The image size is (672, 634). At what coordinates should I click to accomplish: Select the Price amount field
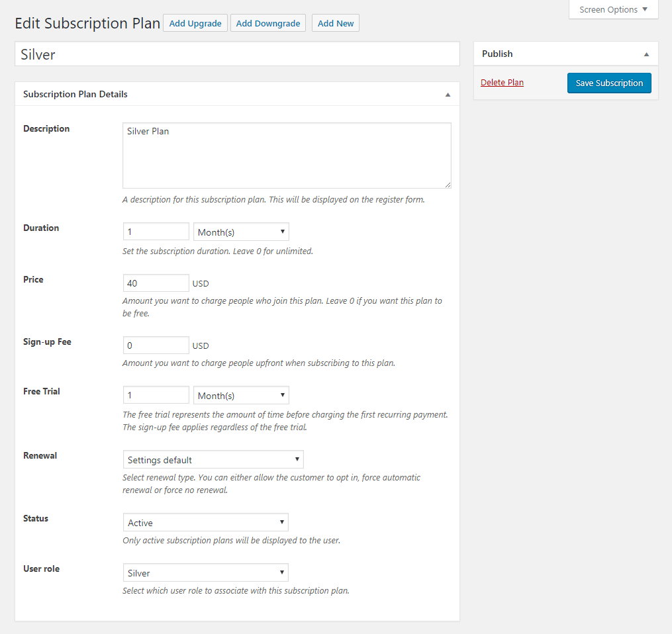pos(156,283)
